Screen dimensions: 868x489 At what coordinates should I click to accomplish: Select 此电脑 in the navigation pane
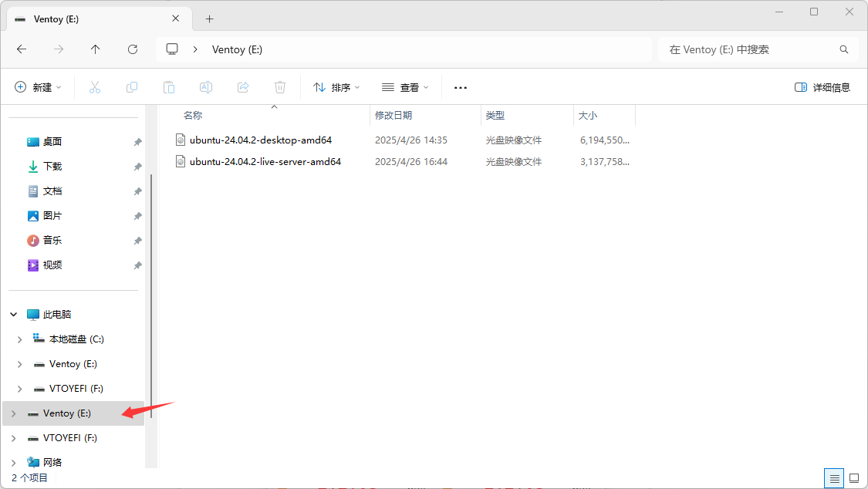click(57, 314)
